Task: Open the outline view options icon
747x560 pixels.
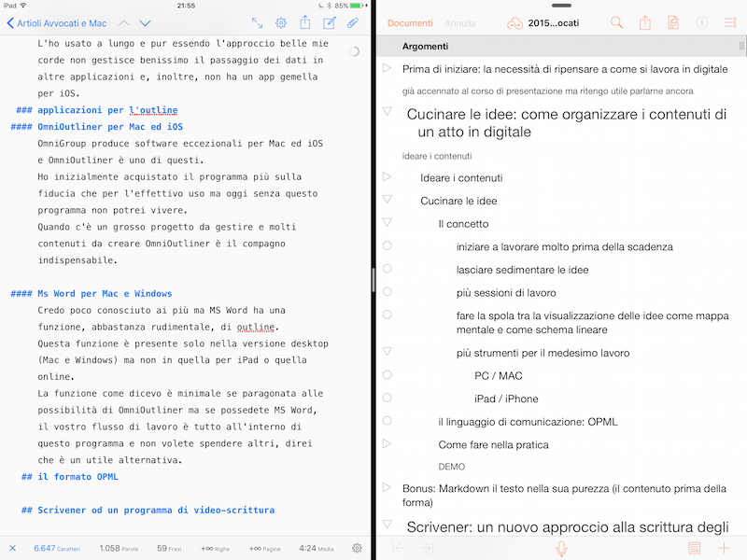Action: [730, 22]
